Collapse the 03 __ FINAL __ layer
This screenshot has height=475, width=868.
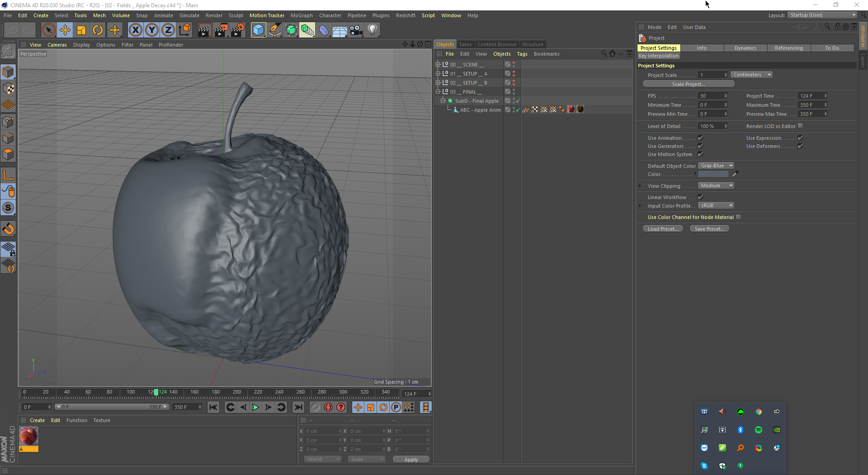pyautogui.click(x=438, y=92)
